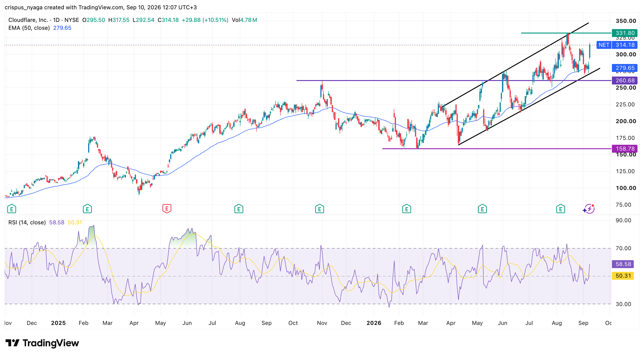Click the Cloudflare, Inc. symbol title
The height and width of the screenshot is (357, 644).
click(x=28, y=20)
